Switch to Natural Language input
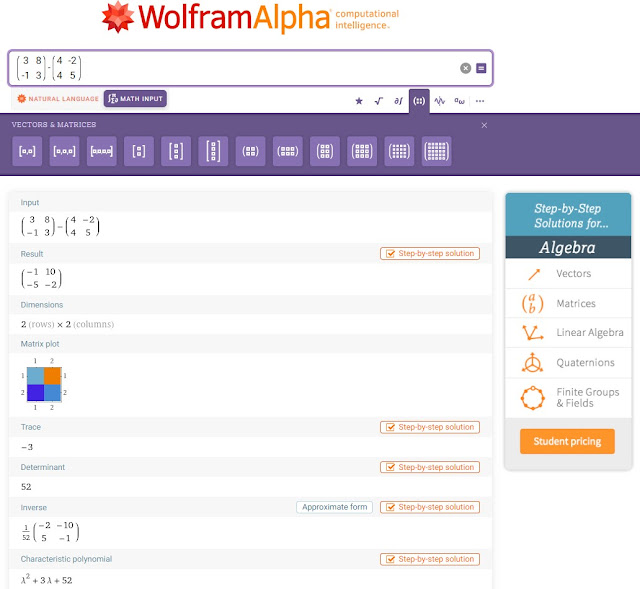The height and width of the screenshot is (589, 640). (58, 99)
